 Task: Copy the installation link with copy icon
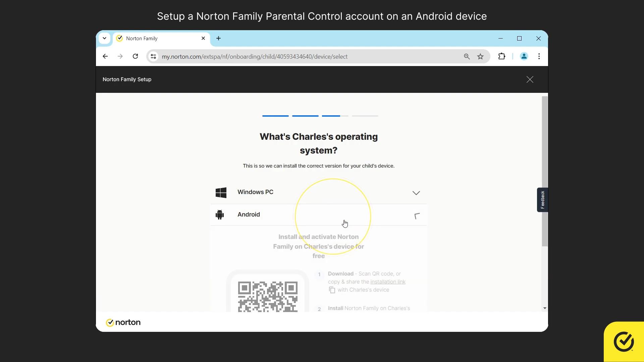coord(332,290)
